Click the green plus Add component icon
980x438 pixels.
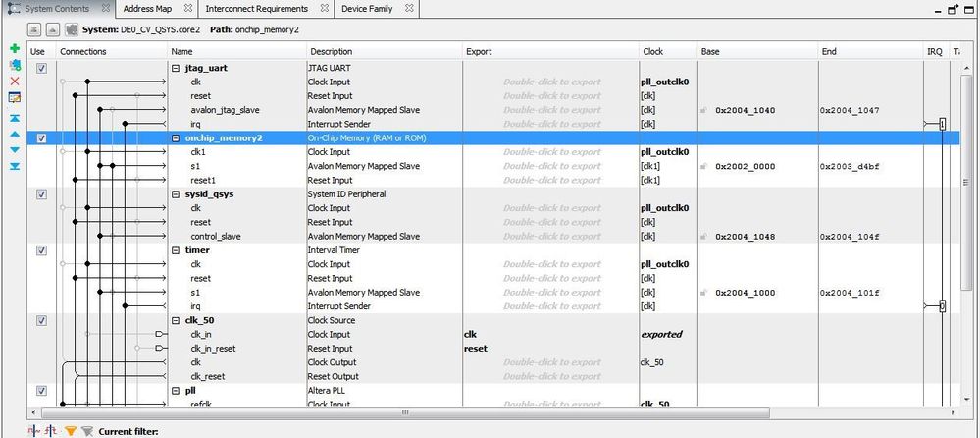15,48
